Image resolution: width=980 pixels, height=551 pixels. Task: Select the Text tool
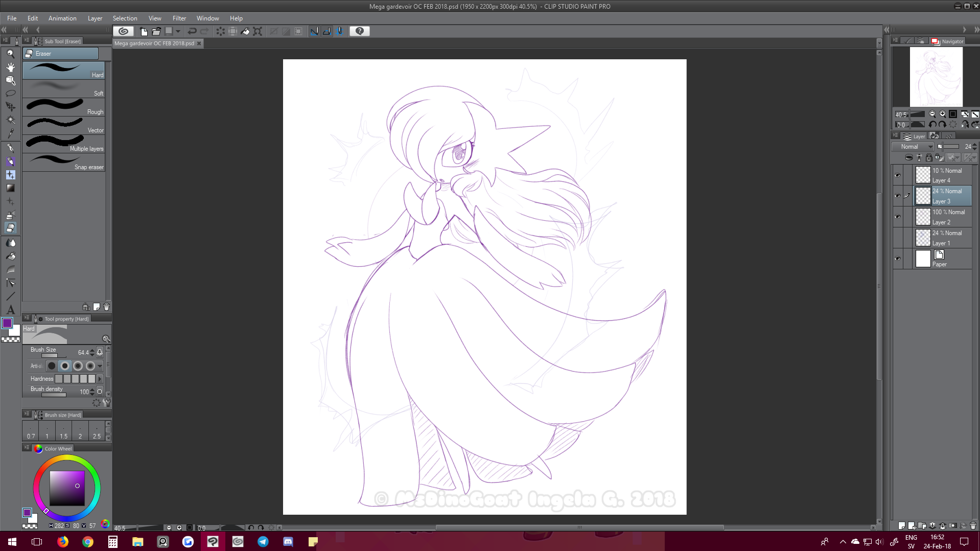click(10, 310)
